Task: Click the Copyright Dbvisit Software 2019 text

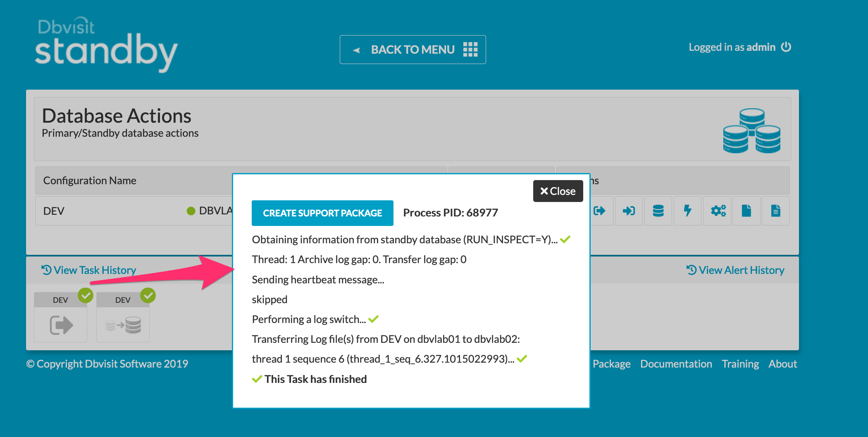Action: coord(107,364)
